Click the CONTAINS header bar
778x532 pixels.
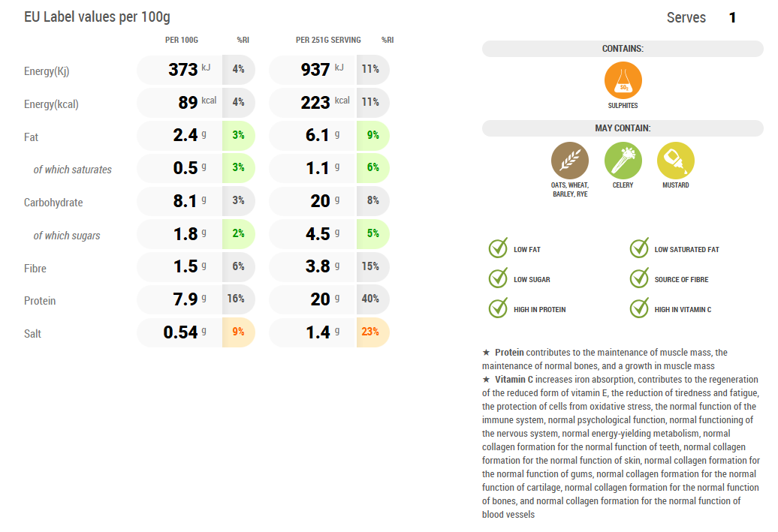click(623, 49)
